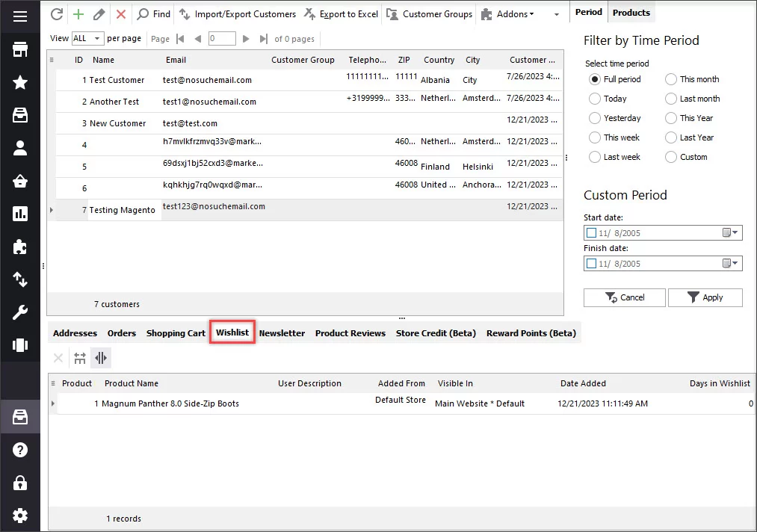Open the Orders tab
Screen dimensions: 757x532
122,333
